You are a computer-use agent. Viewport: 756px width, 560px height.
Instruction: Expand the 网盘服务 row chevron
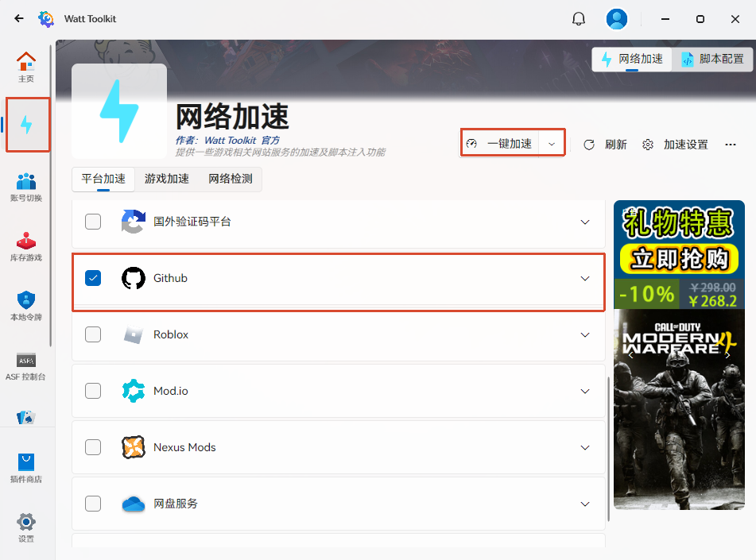coord(585,504)
